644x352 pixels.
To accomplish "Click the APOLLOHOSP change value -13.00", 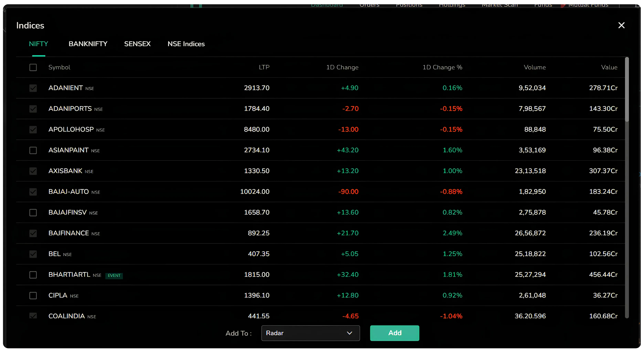I will 348,129.
